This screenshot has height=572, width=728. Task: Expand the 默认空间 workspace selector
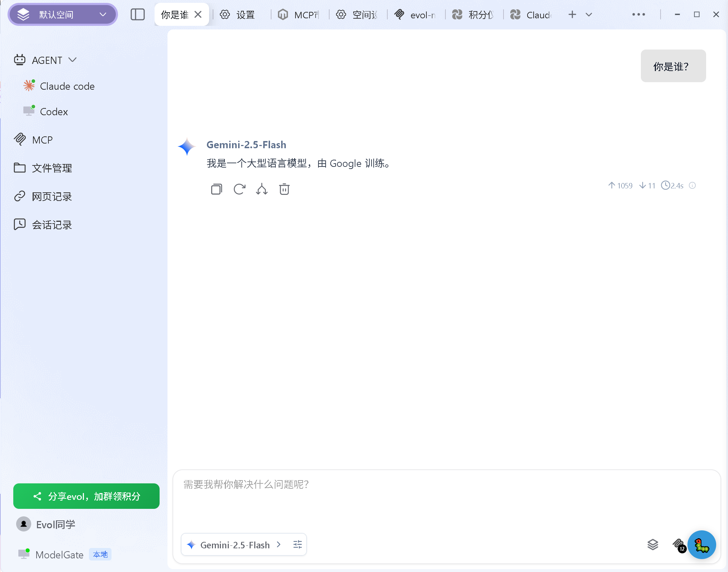[103, 14]
